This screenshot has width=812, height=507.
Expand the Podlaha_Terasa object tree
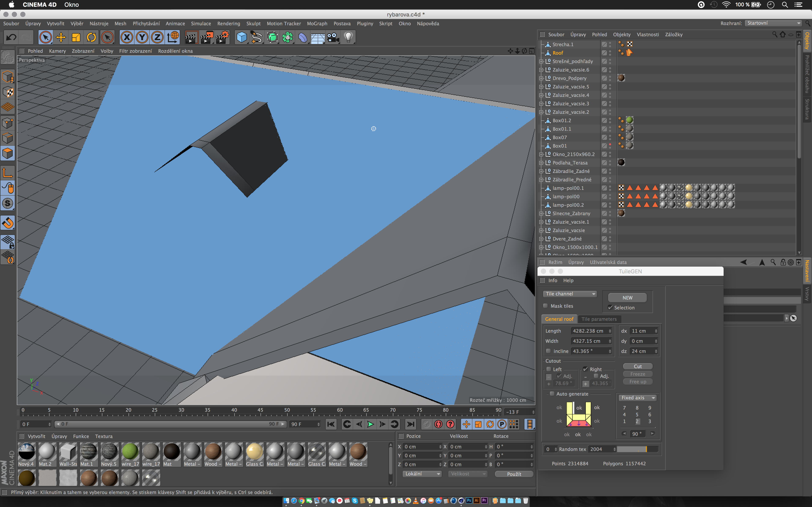(x=541, y=163)
